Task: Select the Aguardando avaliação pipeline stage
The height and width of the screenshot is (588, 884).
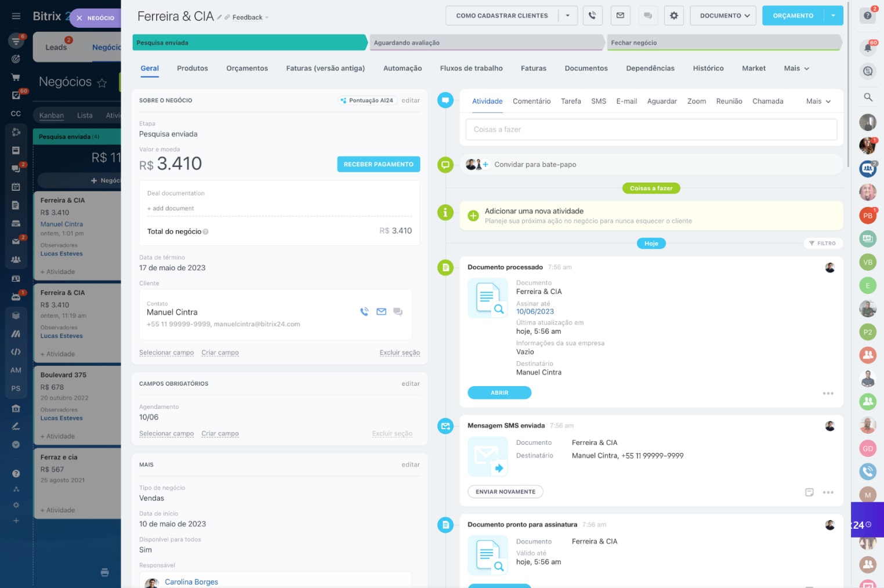Action: [486, 43]
